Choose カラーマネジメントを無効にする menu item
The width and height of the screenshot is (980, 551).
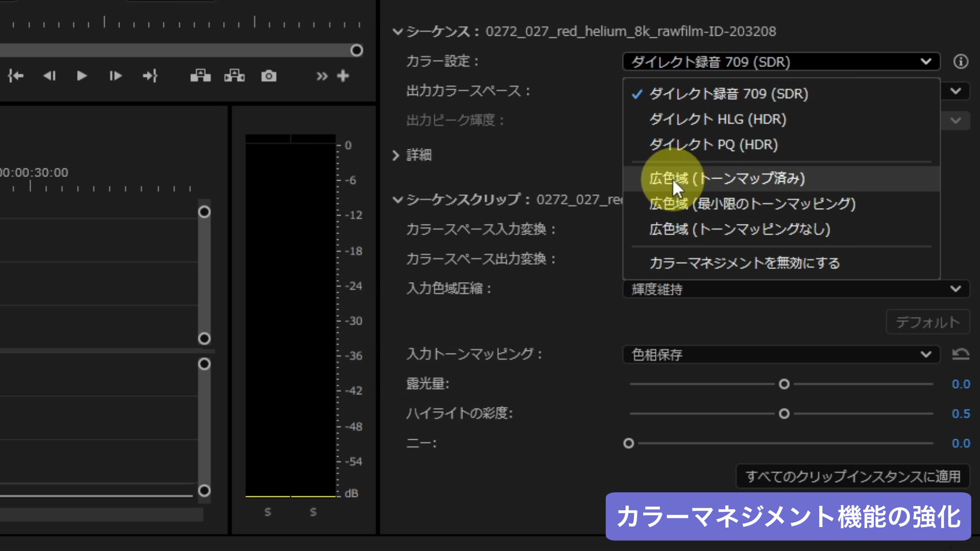coord(744,263)
